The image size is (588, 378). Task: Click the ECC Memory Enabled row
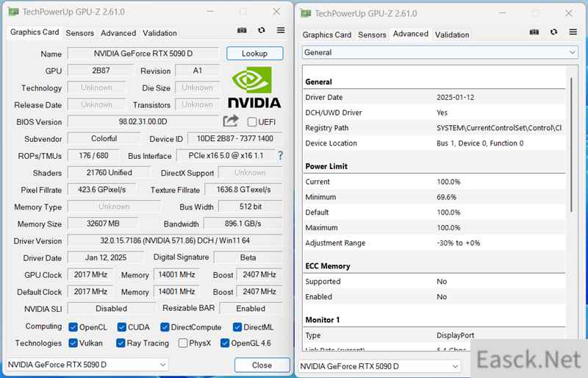tap(434, 296)
